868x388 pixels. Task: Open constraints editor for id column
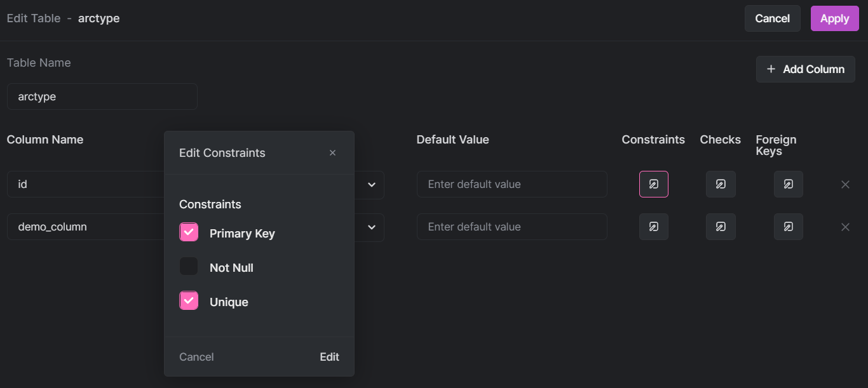[x=653, y=184]
